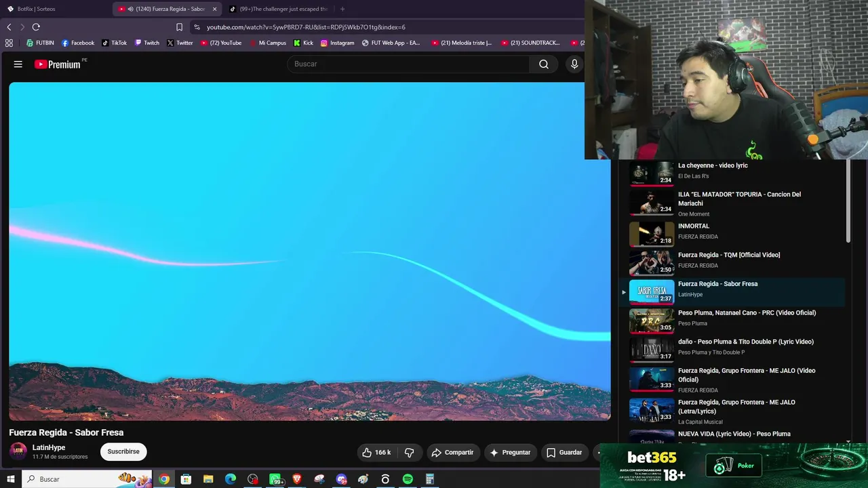
Task: Select the Fuerza Regida - Sabor YouTube tab
Action: coord(167,9)
